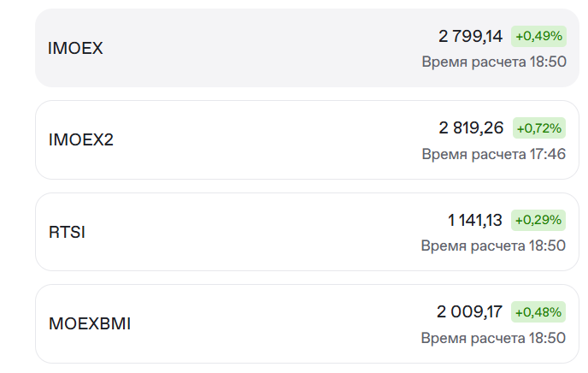Click the 2 009,17 index value
The image size is (588, 373).
(470, 312)
